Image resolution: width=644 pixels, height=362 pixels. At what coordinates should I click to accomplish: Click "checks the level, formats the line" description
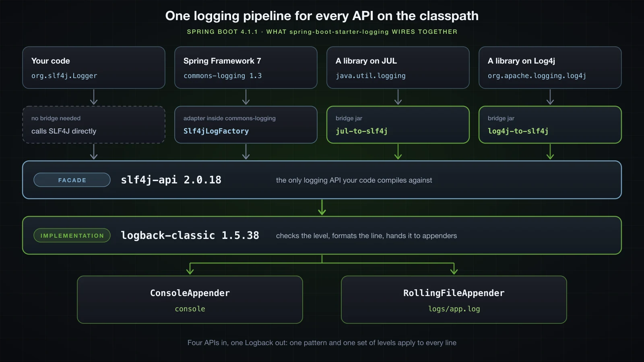[x=366, y=236]
